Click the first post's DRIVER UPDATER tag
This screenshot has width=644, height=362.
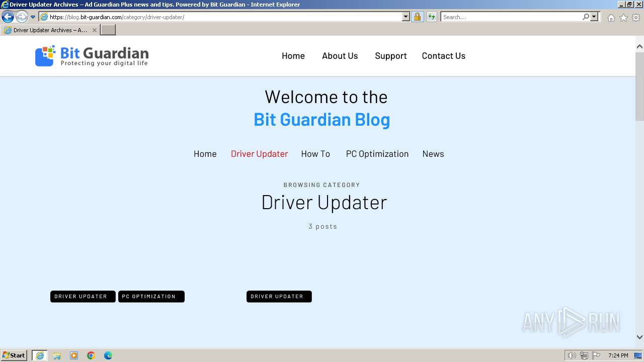point(83,297)
